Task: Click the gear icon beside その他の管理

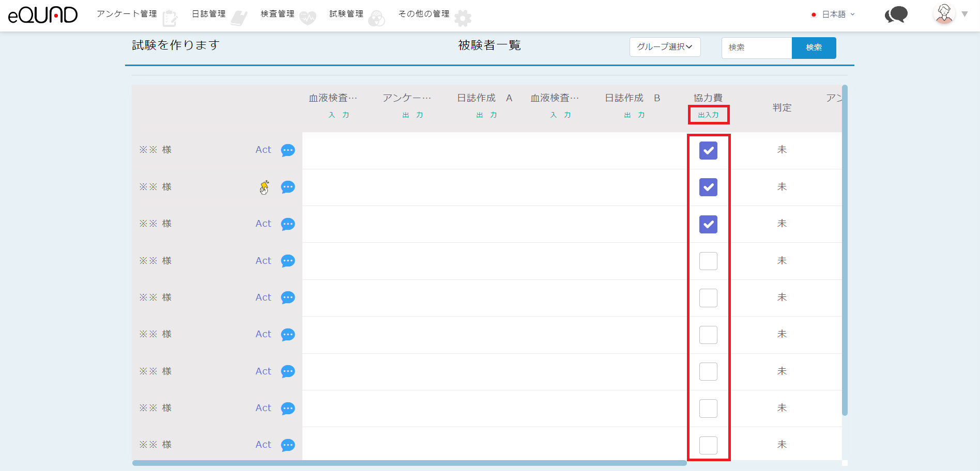Action: tap(463, 18)
